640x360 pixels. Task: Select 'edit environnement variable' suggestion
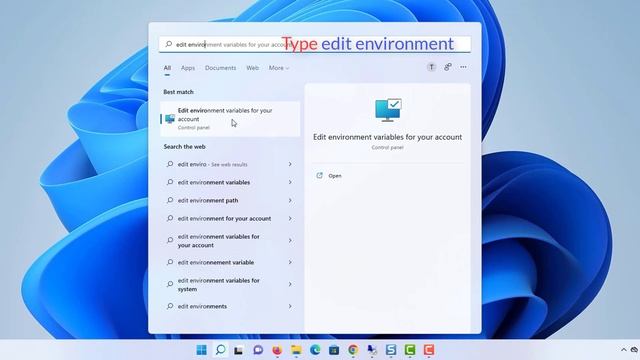pyautogui.click(x=229, y=262)
